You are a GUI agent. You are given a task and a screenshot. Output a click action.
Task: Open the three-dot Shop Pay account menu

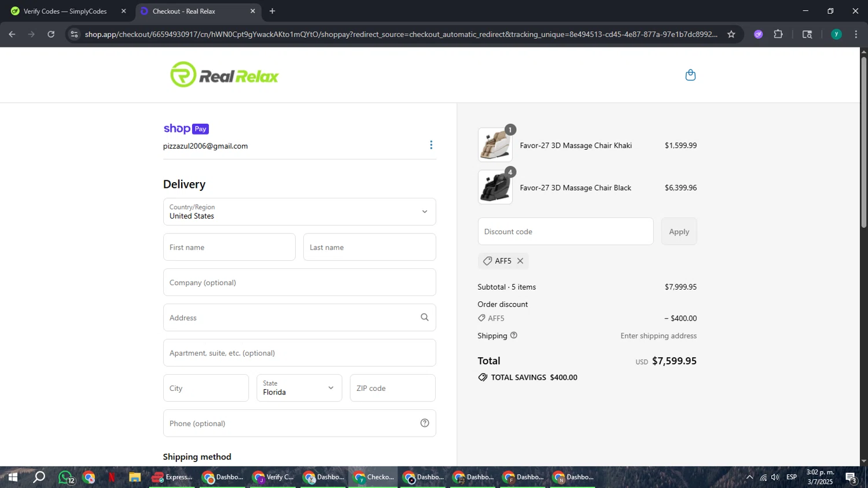pyautogui.click(x=431, y=145)
